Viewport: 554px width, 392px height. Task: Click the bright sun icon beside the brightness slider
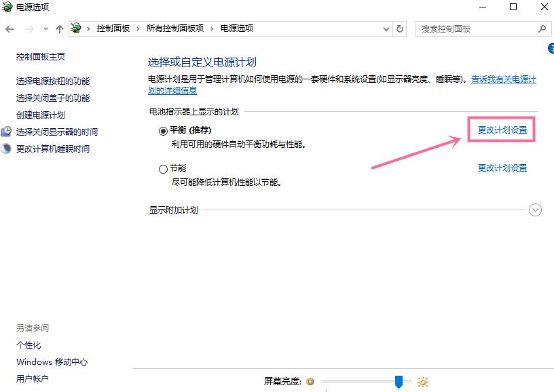423,382
